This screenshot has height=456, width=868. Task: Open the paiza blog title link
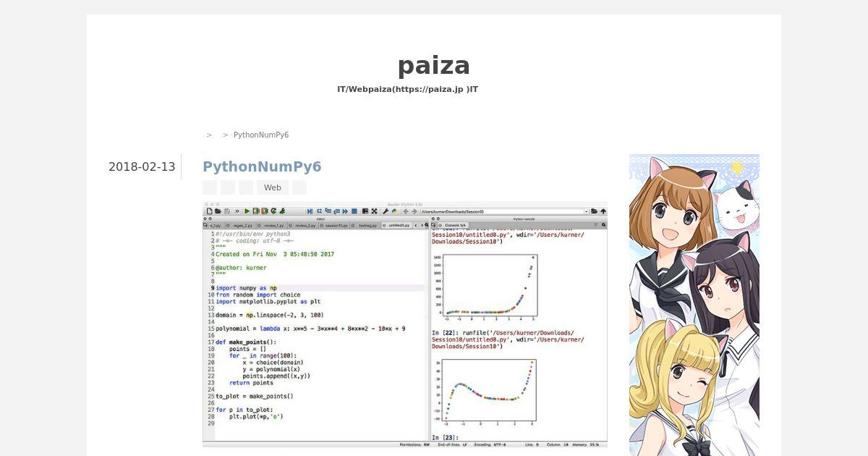[x=434, y=66]
